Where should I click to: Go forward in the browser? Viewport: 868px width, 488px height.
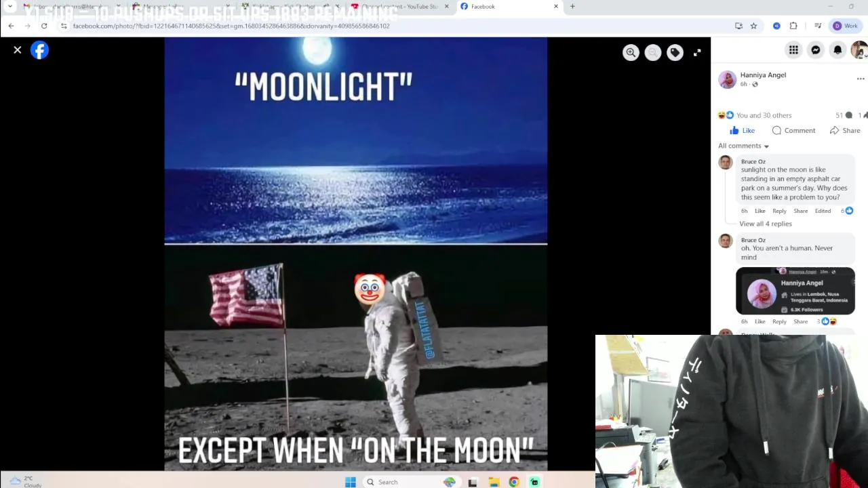27,26
